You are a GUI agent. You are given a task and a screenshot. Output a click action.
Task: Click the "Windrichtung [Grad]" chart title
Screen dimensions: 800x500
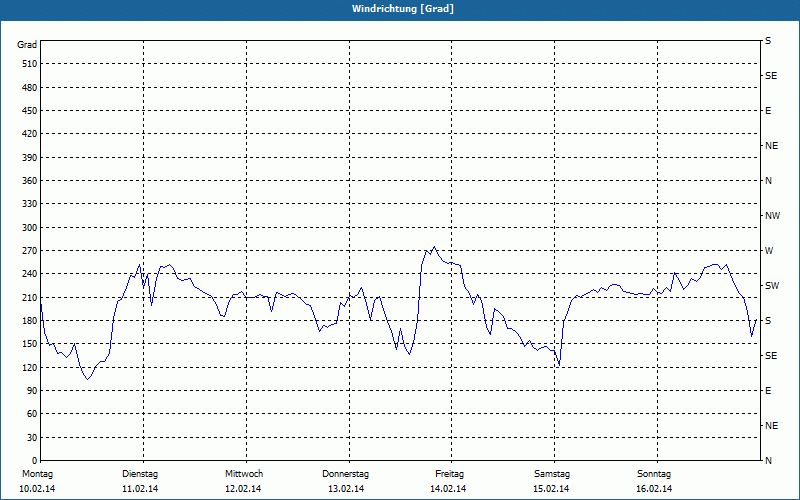point(403,9)
